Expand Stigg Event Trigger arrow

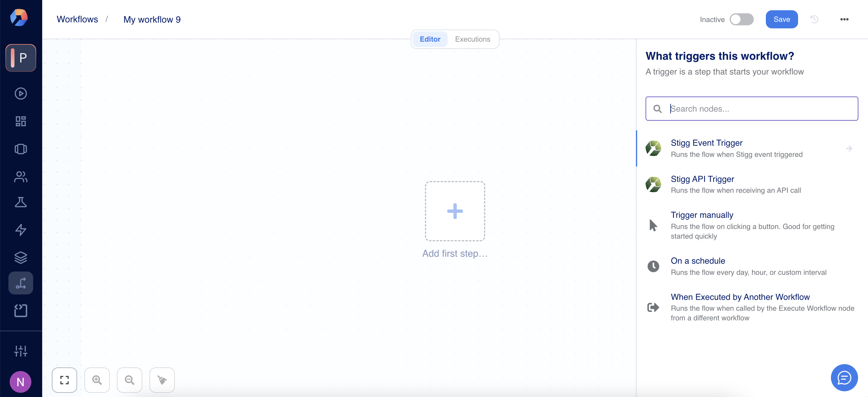pyautogui.click(x=849, y=148)
